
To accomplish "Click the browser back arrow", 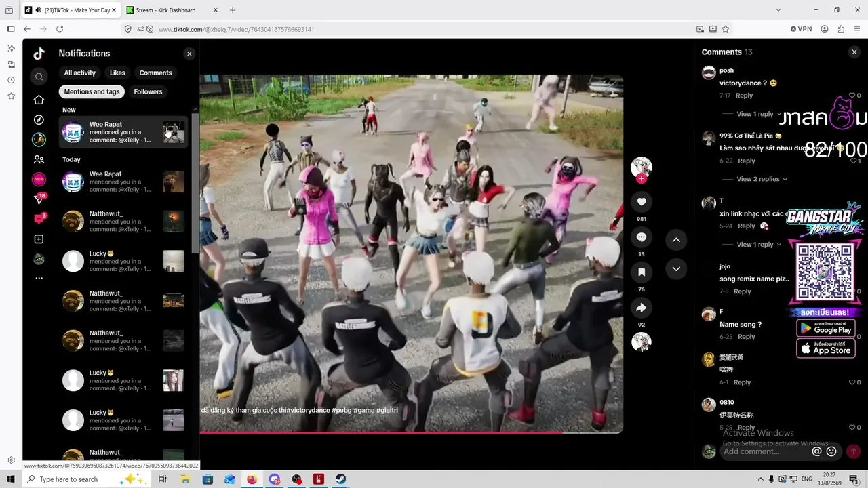I will [27, 29].
